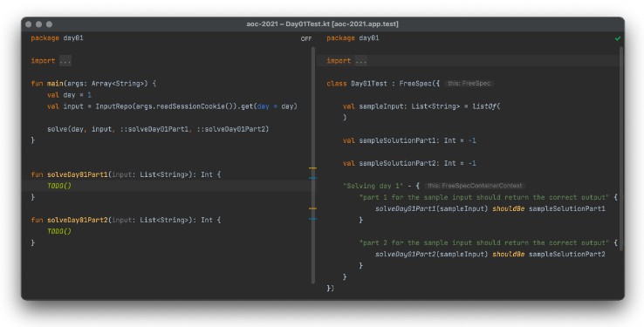Expand folded imports in the left editor
This screenshot has width=644, height=327.
[65, 61]
